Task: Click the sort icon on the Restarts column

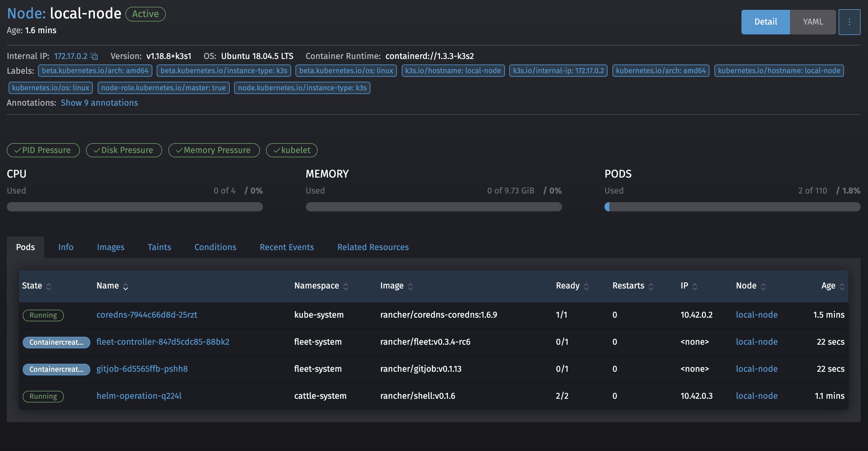Action: [x=651, y=286]
